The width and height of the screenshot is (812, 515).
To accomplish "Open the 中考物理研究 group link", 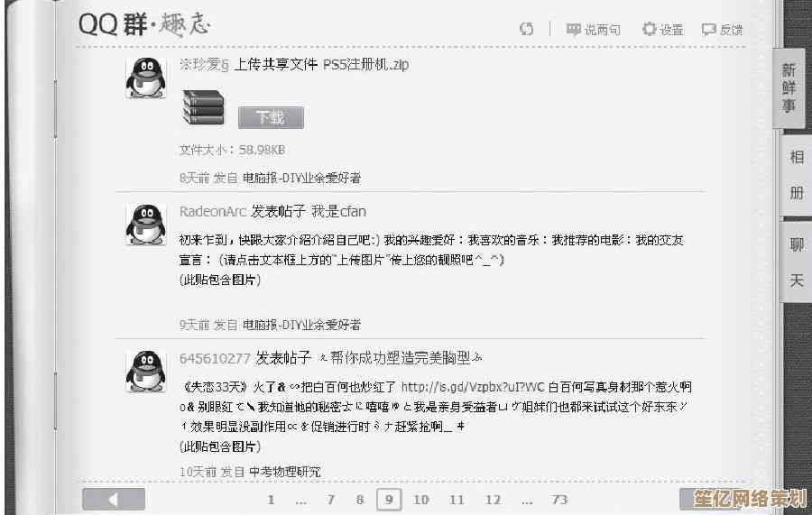I will click(285, 472).
